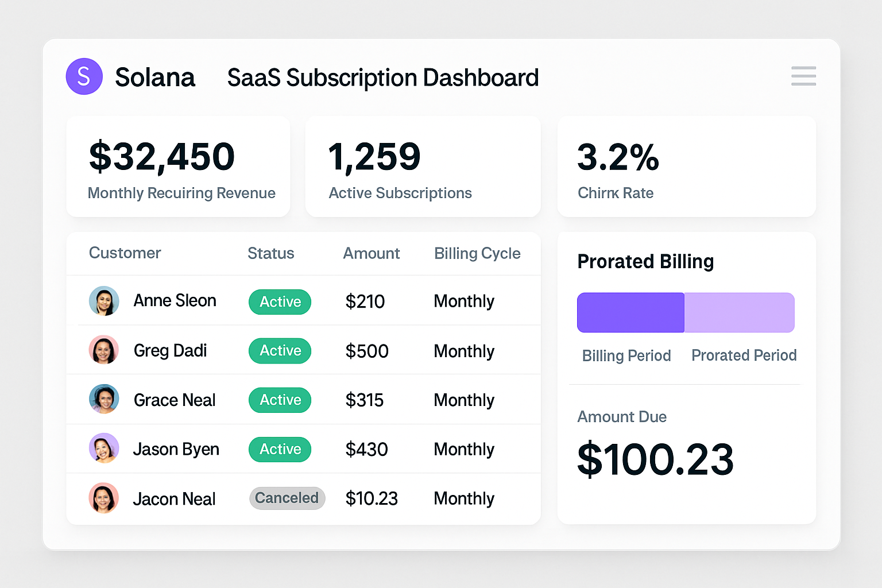Open the hamburger menu icon
The height and width of the screenshot is (588, 882).
803,76
